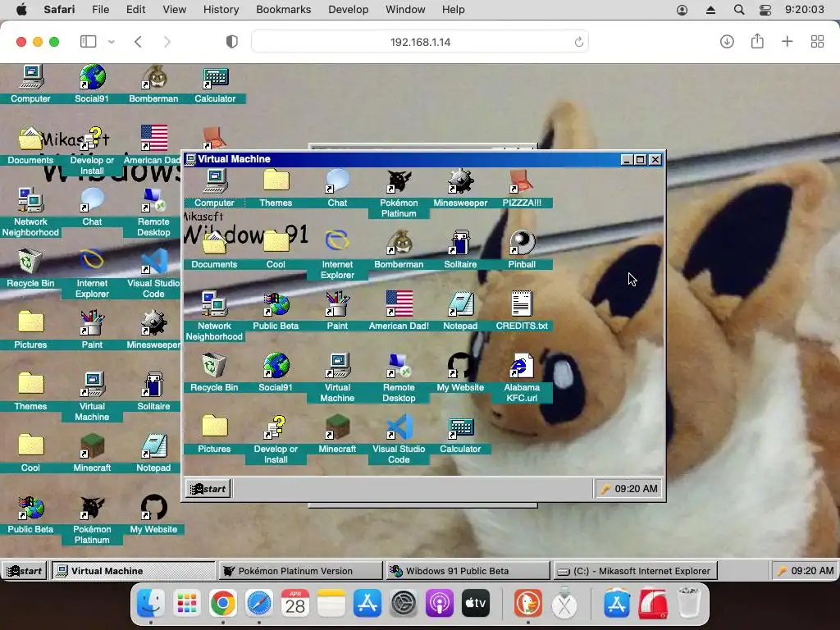Open Safari privacy report shield icon

[232, 42]
